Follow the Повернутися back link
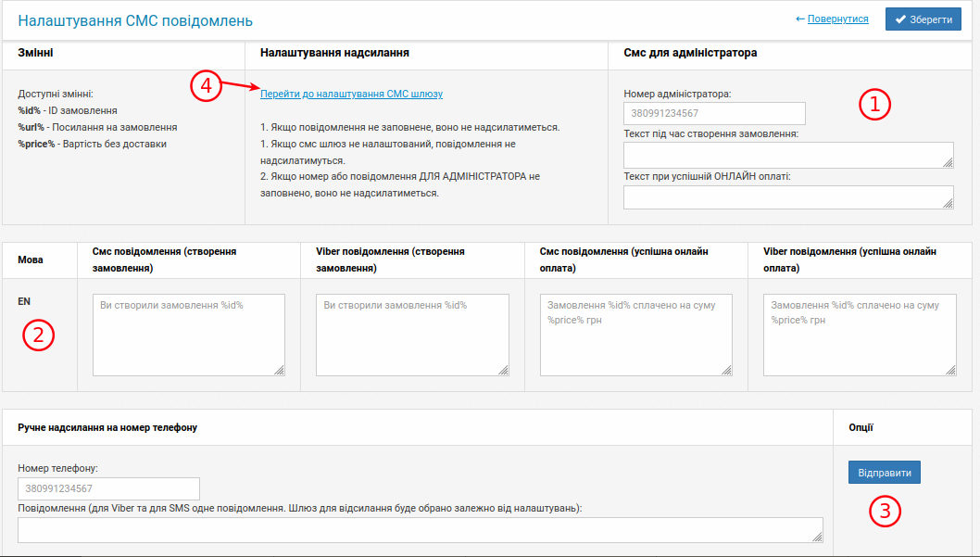The image size is (980, 557). [x=837, y=19]
